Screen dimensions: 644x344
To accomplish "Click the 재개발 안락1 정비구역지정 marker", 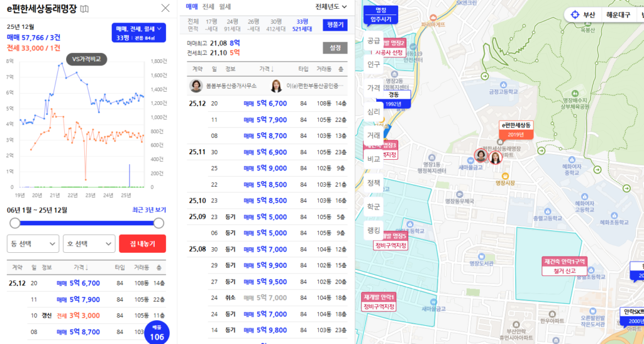I will (379, 302).
